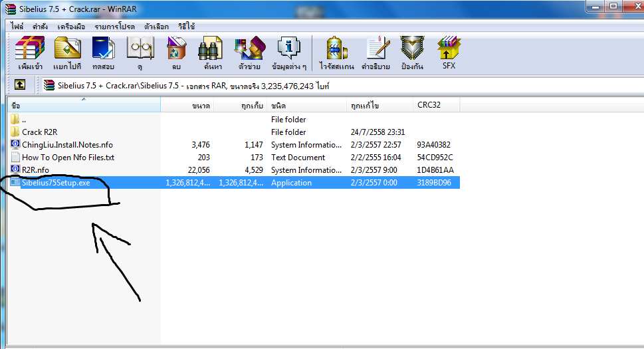Click the R2R.nfo file icon

[15, 170]
